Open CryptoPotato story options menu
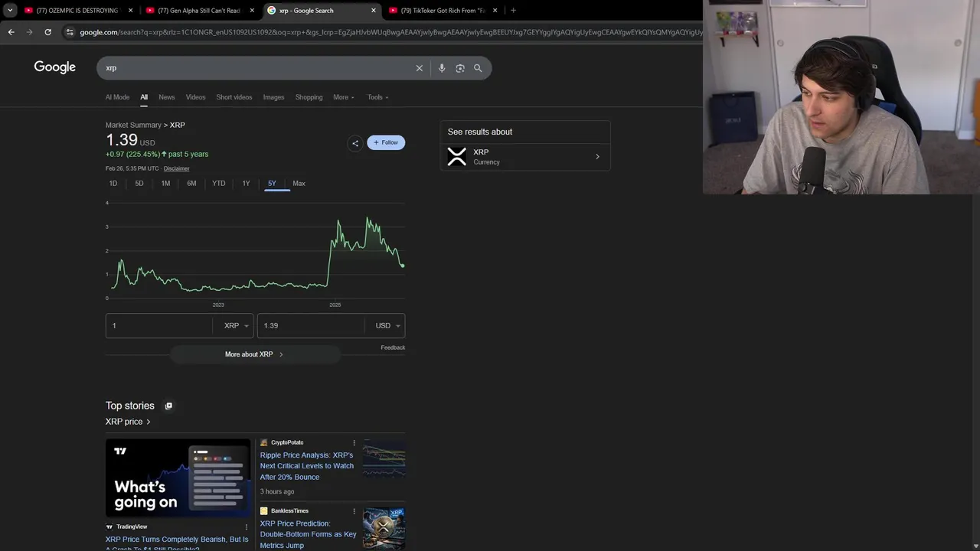Screen dimensions: 980x551 (x=354, y=442)
